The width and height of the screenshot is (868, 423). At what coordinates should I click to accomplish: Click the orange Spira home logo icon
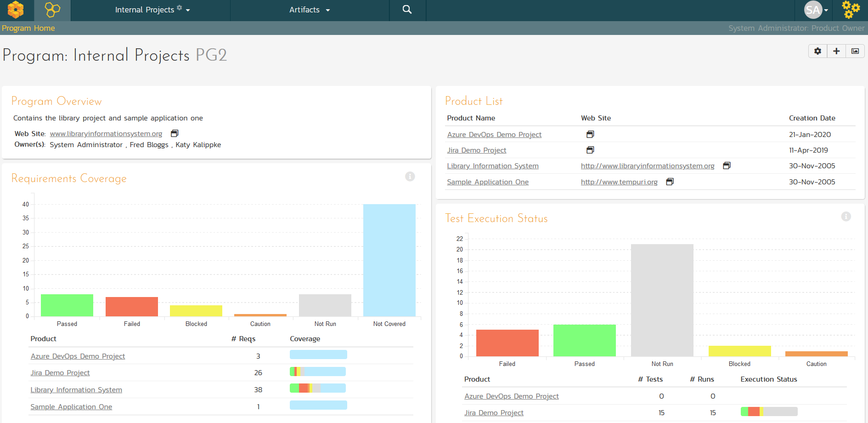pos(16,10)
